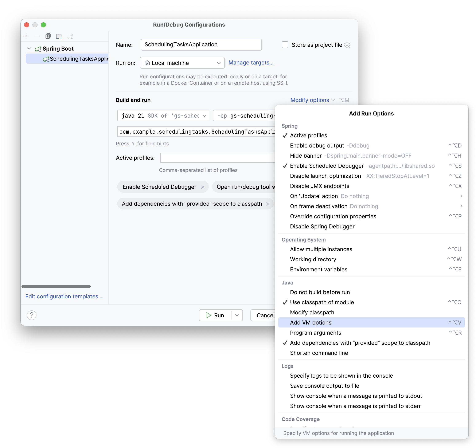This screenshot has width=476, height=448.
Task: Click Edit configuration templates link
Action: 64,296
